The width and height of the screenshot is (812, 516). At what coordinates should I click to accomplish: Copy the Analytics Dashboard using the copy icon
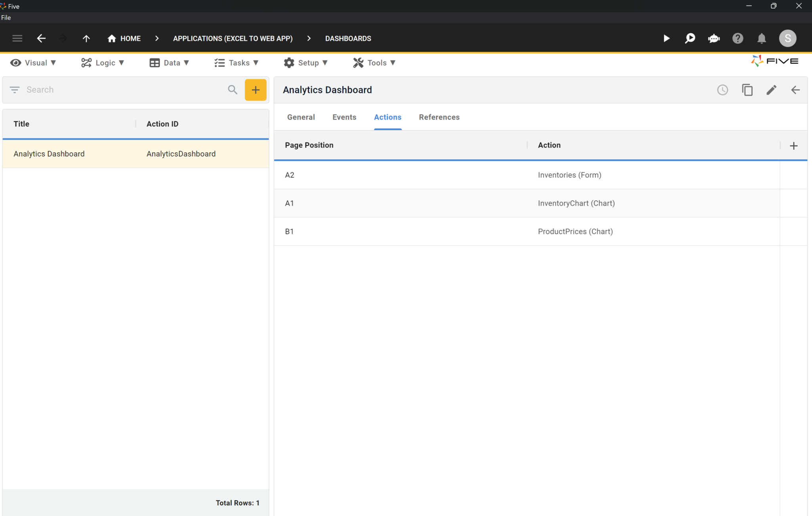[x=747, y=90]
